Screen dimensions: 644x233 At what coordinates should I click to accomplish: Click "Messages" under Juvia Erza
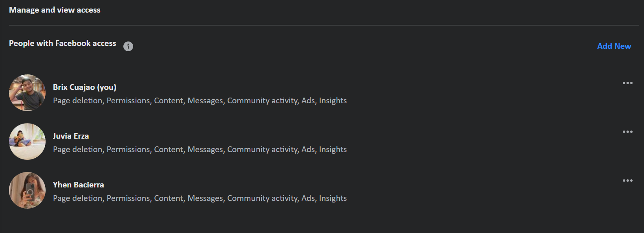tap(205, 149)
